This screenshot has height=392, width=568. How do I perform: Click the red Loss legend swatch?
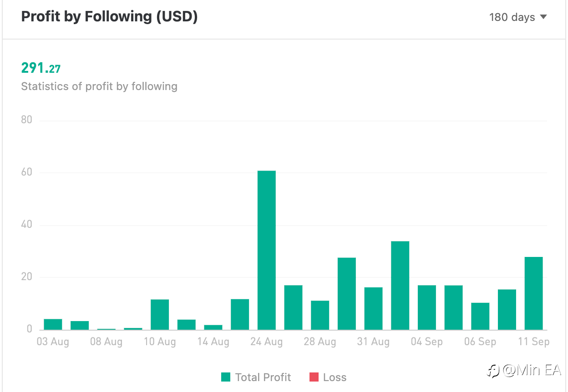pos(314,377)
